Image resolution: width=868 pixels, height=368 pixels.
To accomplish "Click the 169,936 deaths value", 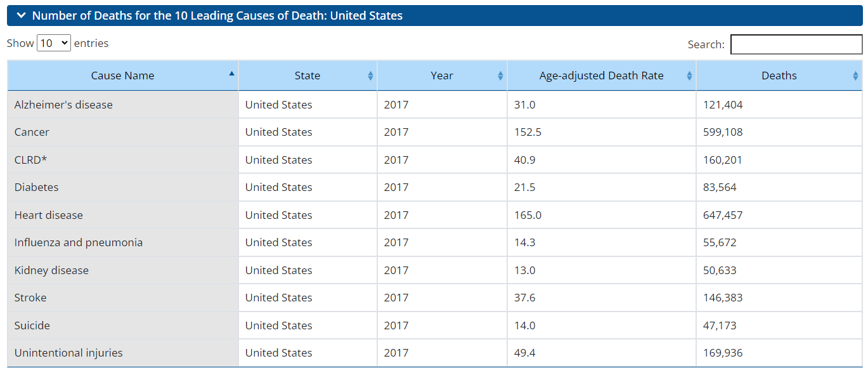I will [723, 353].
